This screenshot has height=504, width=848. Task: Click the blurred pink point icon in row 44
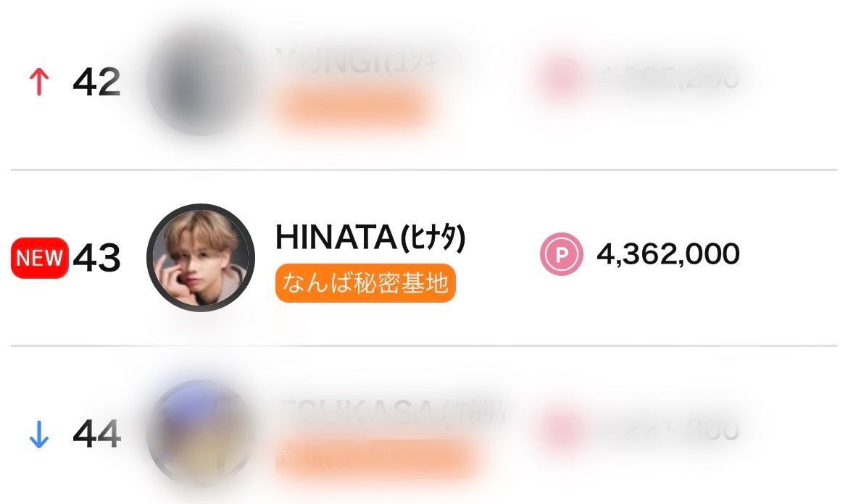coord(560,431)
